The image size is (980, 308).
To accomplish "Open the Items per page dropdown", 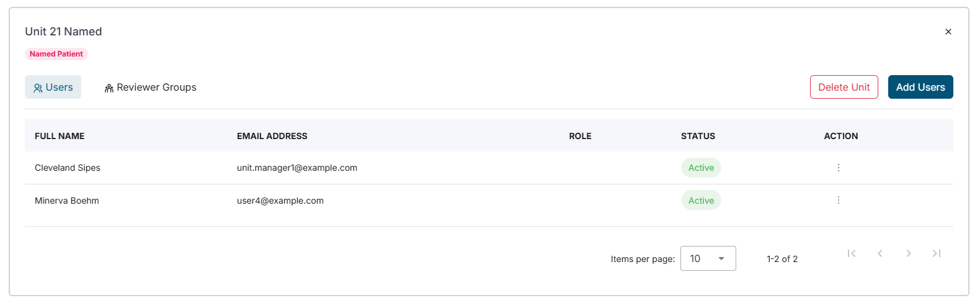I will (x=708, y=258).
